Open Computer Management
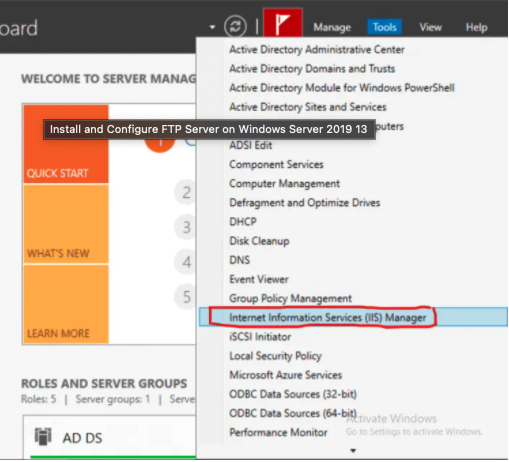The image size is (509, 462). pyautogui.click(x=284, y=184)
